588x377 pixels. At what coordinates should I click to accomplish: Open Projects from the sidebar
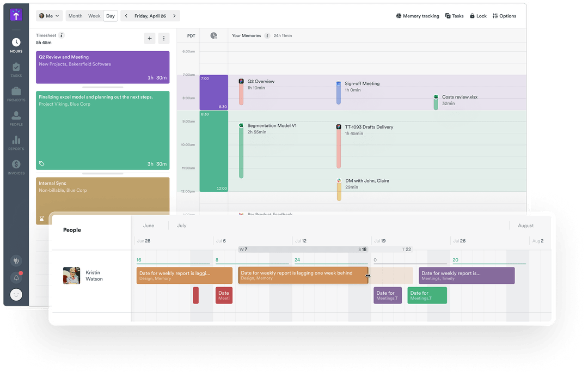pos(16,94)
